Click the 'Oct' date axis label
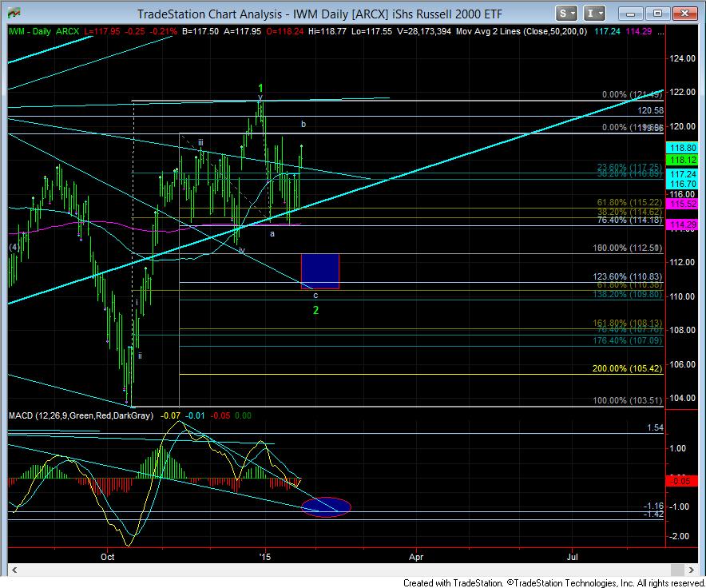Image resolution: width=706 pixels, height=588 pixels. 107,557
